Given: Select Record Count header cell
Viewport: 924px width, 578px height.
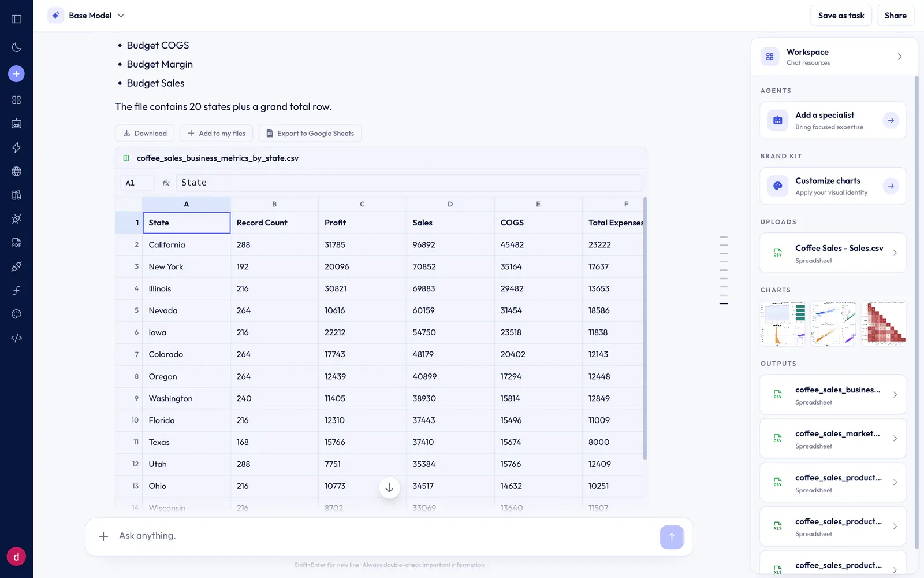Looking at the screenshot, I should point(274,223).
